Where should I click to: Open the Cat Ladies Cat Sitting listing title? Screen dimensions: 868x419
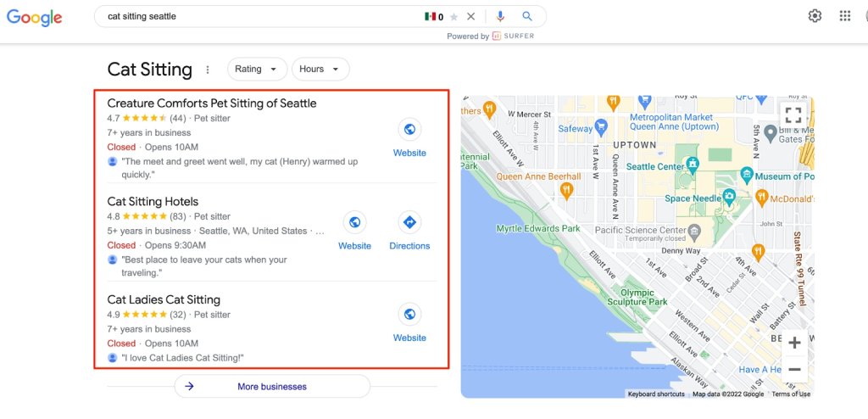(x=164, y=299)
